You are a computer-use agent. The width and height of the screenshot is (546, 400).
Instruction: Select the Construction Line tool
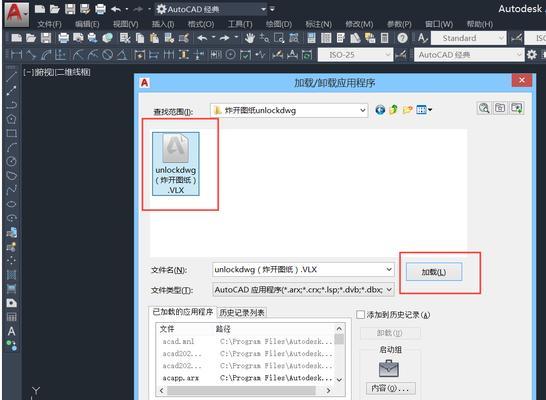point(11,90)
